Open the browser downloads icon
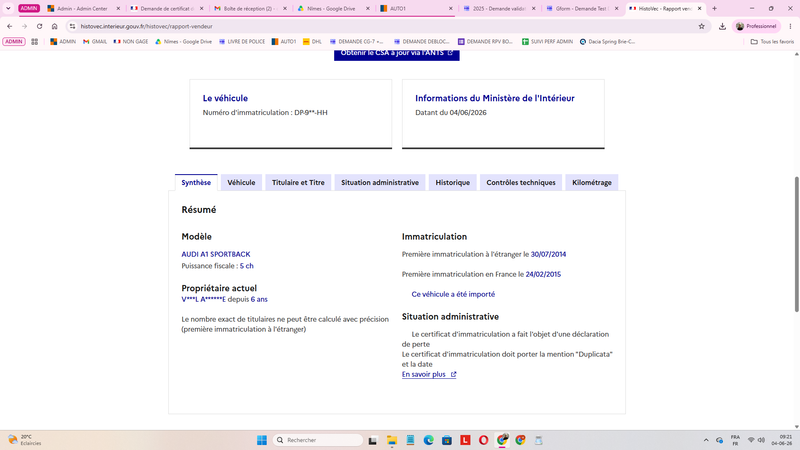The width and height of the screenshot is (800, 450). [722, 26]
